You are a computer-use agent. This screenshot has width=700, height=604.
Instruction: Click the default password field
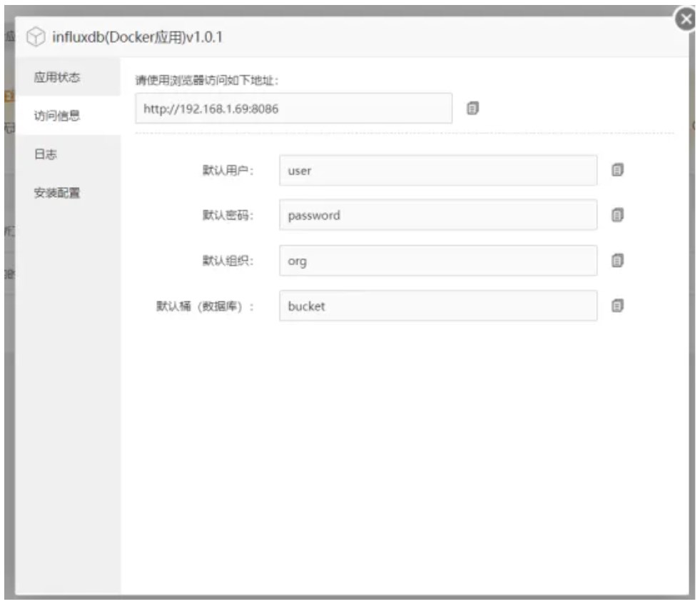[438, 215]
